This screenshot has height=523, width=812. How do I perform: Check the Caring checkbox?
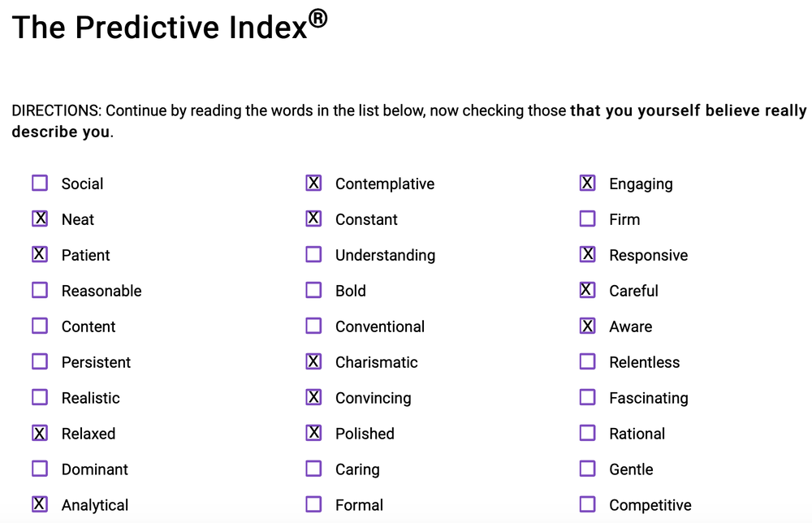313,469
